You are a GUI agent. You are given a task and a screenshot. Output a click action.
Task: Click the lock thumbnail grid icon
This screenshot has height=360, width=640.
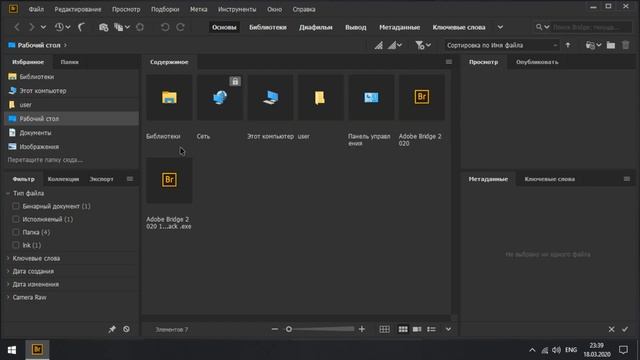click(384, 329)
